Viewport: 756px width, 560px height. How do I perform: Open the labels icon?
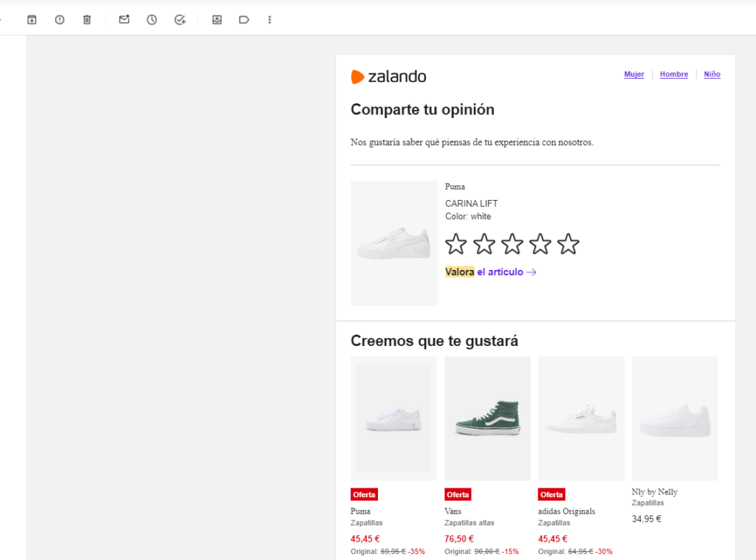244,20
